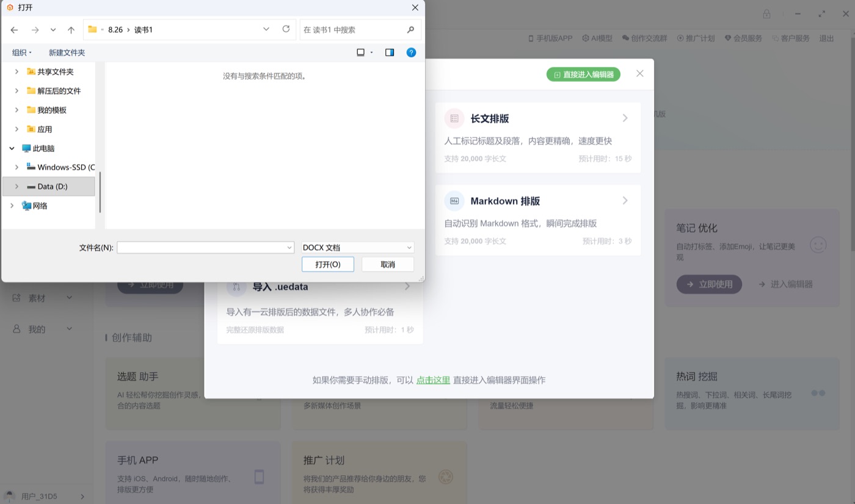Screen dimensions: 855x504
Task: Open the 推广 计划 card
Action: coord(379,473)
